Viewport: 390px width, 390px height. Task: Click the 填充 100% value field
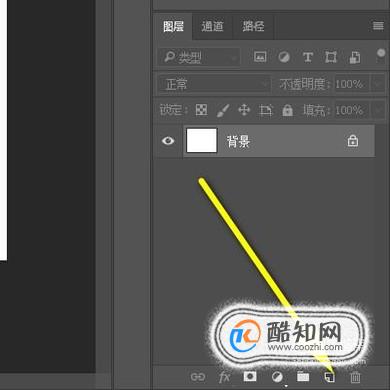coord(352,110)
